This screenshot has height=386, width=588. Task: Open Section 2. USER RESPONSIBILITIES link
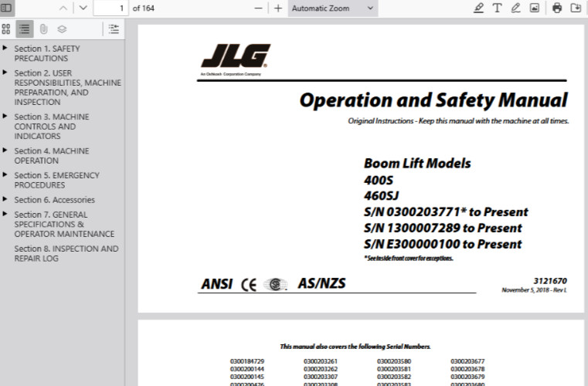click(x=67, y=88)
